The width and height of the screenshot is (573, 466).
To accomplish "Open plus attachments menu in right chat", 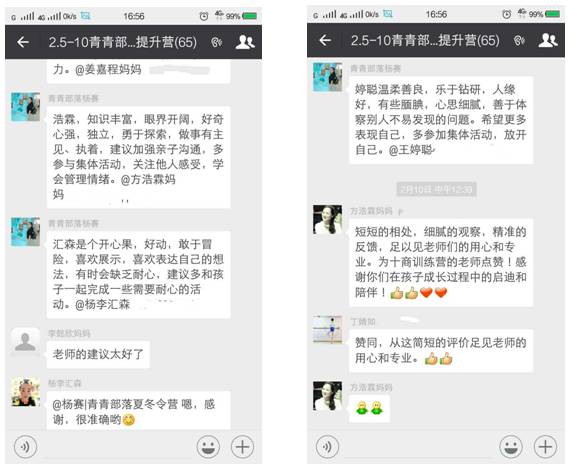I will [x=545, y=446].
